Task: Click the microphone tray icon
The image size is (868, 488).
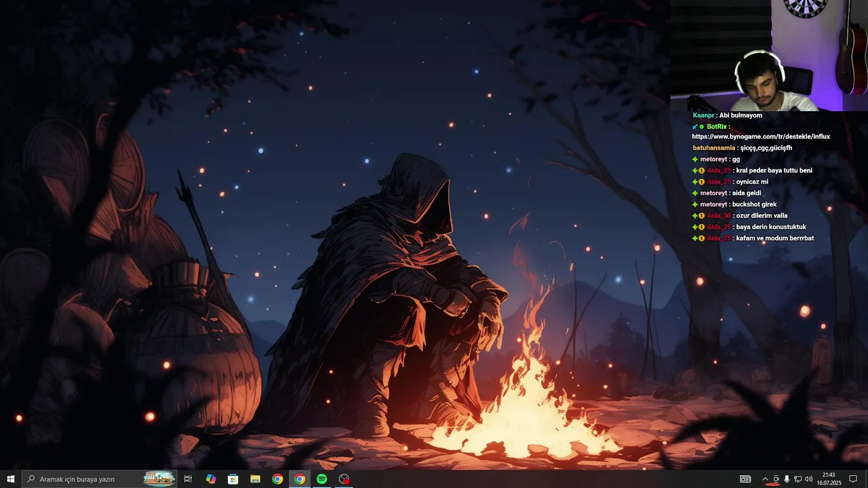Action: [787, 479]
